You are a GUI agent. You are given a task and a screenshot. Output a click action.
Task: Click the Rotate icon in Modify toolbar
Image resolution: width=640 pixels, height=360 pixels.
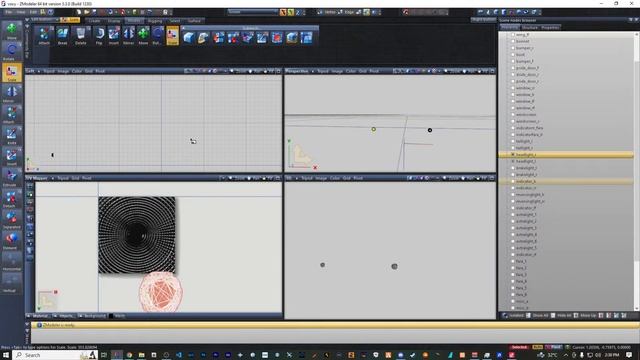click(x=158, y=36)
